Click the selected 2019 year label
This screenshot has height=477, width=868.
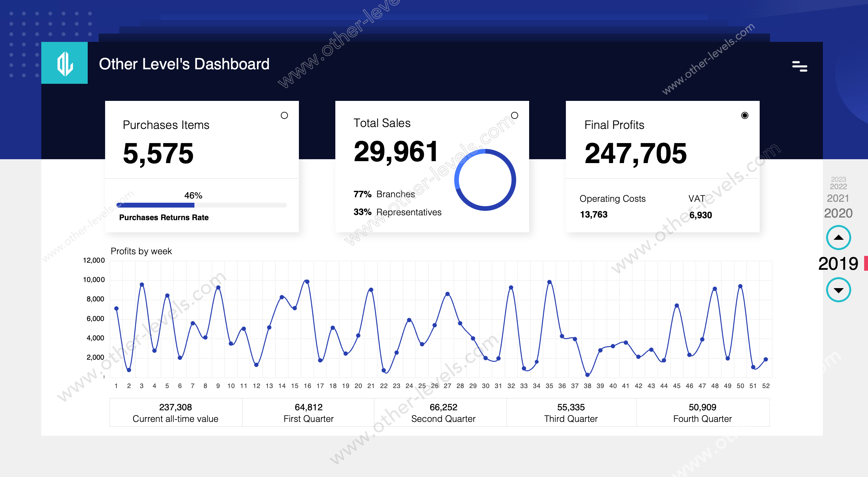[x=838, y=263]
